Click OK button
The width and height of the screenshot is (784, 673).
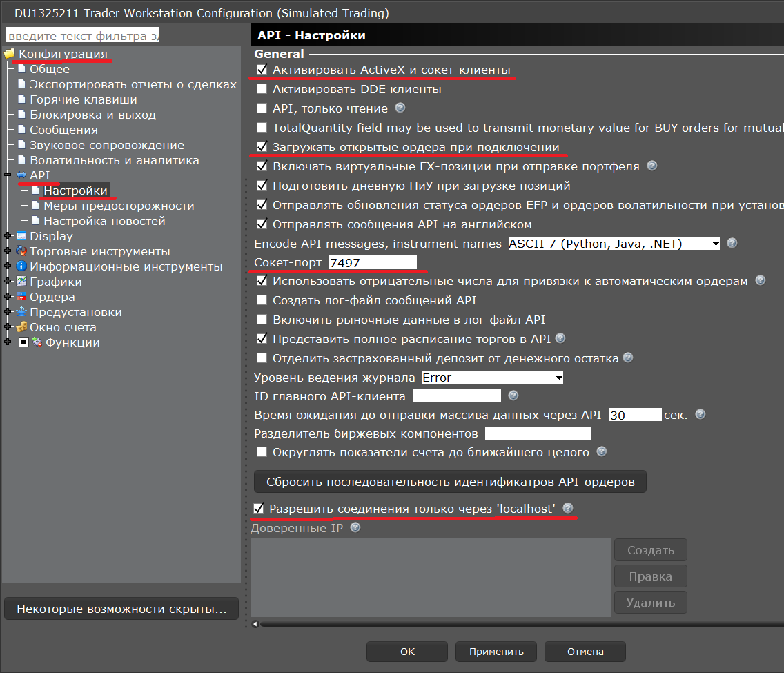(407, 652)
